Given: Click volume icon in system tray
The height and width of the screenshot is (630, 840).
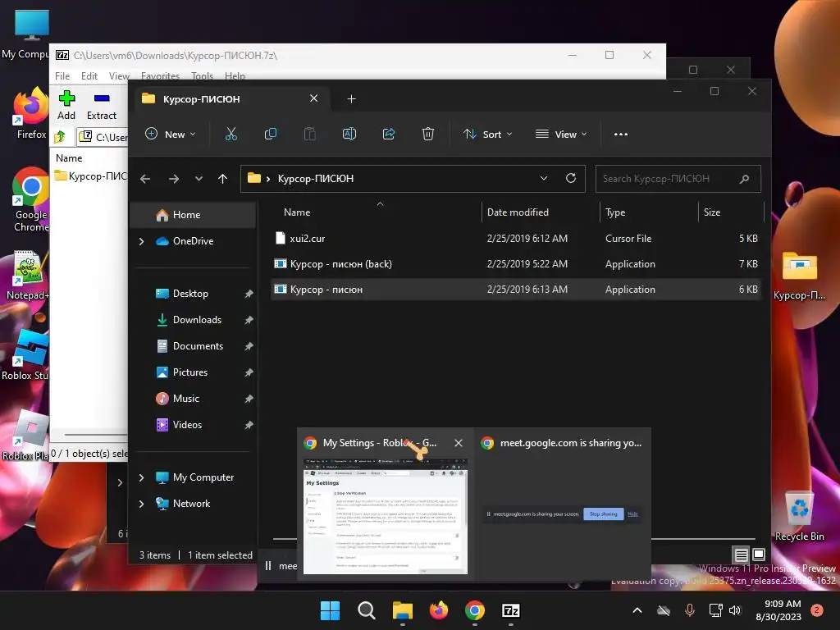Looking at the screenshot, I should 735,610.
